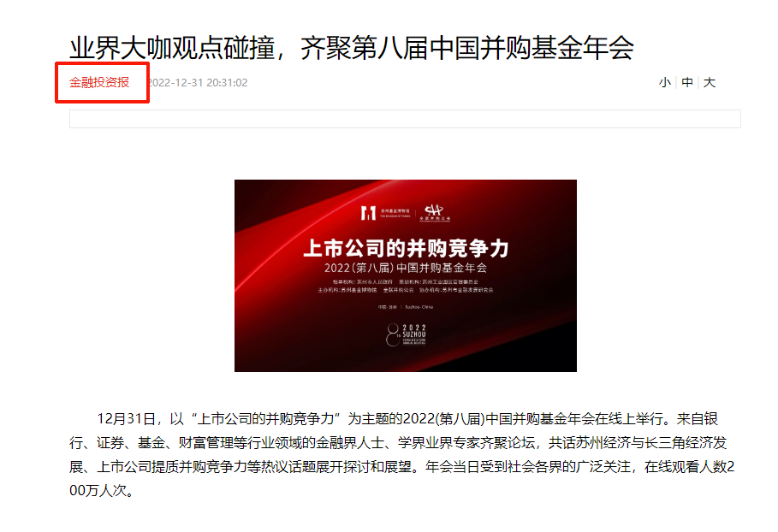The height and width of the screenshot is (532, 778).
Task: Click the 8th 2022 Suzhou emblem in banner
Action: [406, 334]
